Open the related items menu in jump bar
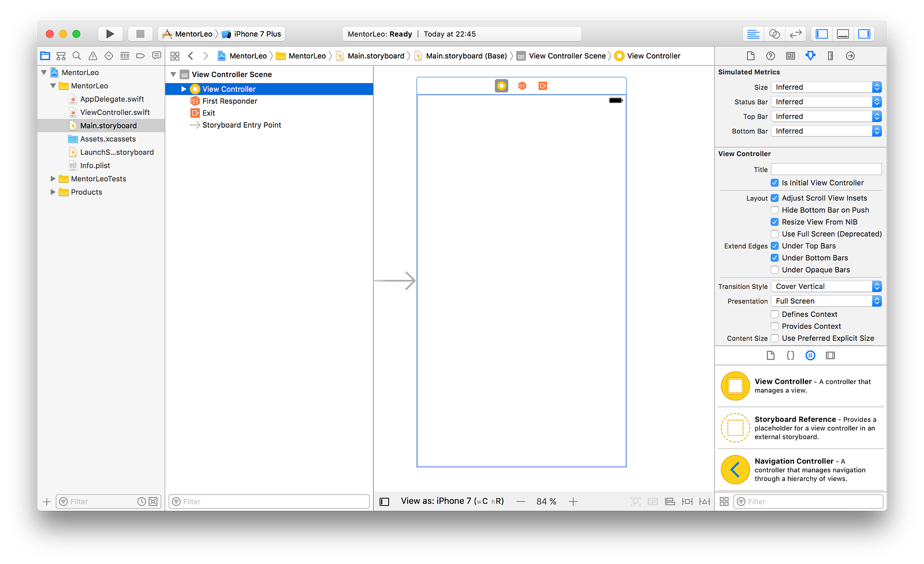This screenshot has height=564, width=924. (x=175, y=56)
